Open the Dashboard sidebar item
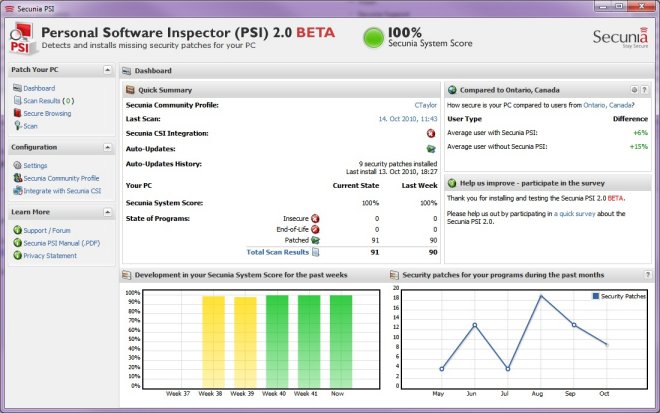The height and width of the screenshot is (413, 660). click(x=39, y=88)
